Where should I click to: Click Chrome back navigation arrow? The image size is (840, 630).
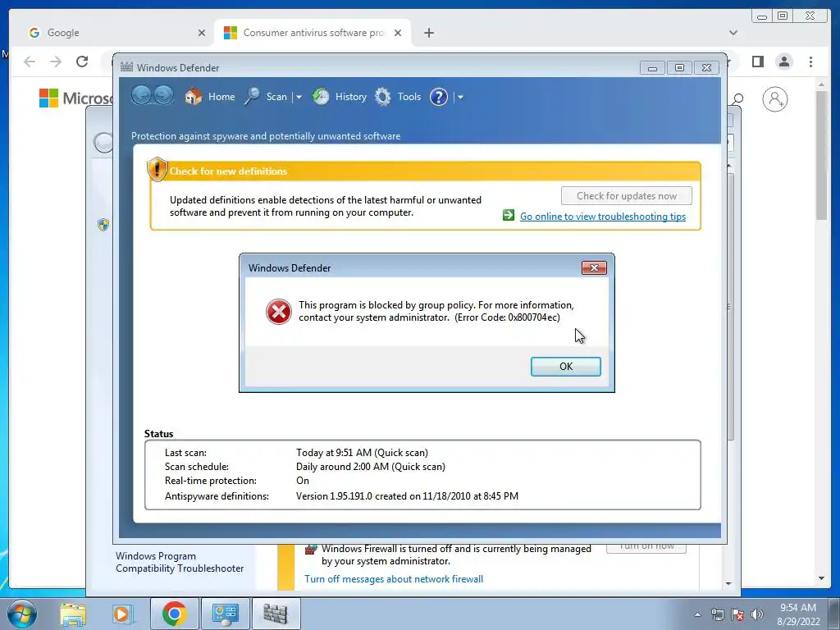click(30, 62)
